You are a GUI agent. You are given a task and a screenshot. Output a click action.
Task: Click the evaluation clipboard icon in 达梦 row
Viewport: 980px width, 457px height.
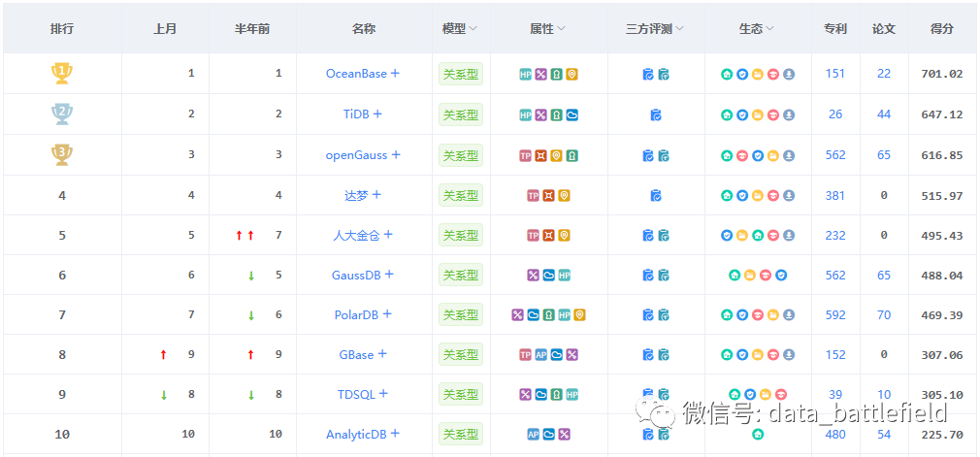click(x=656, y=196)
